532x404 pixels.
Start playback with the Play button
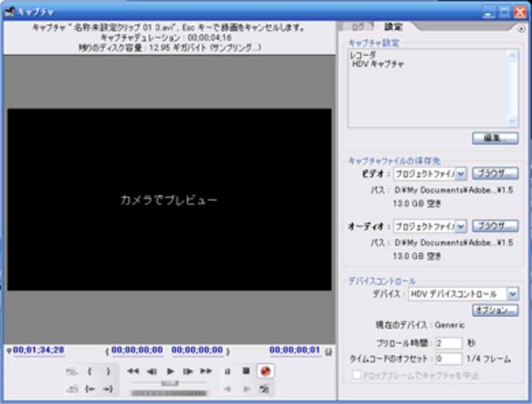coord(170,371)
